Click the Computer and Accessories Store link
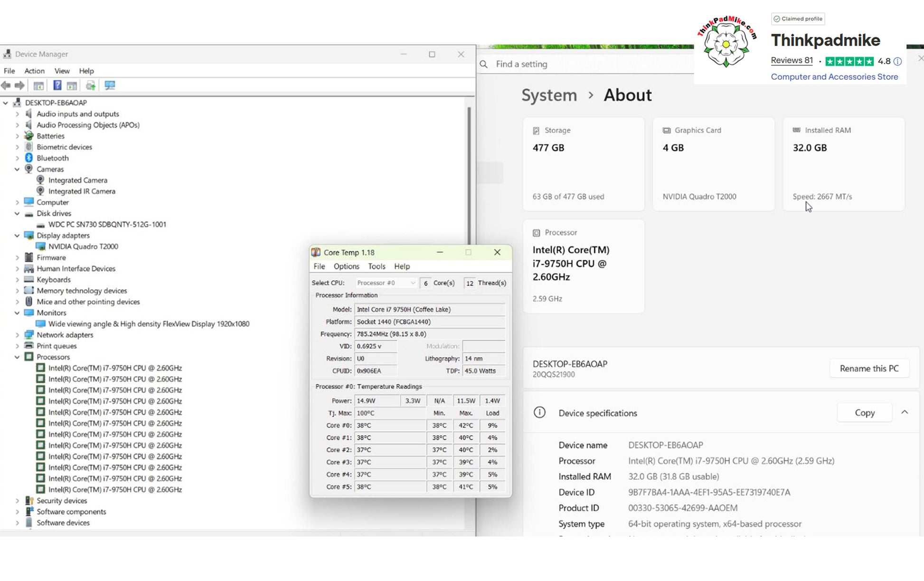The image size is (924, 581). pos(834,77)
